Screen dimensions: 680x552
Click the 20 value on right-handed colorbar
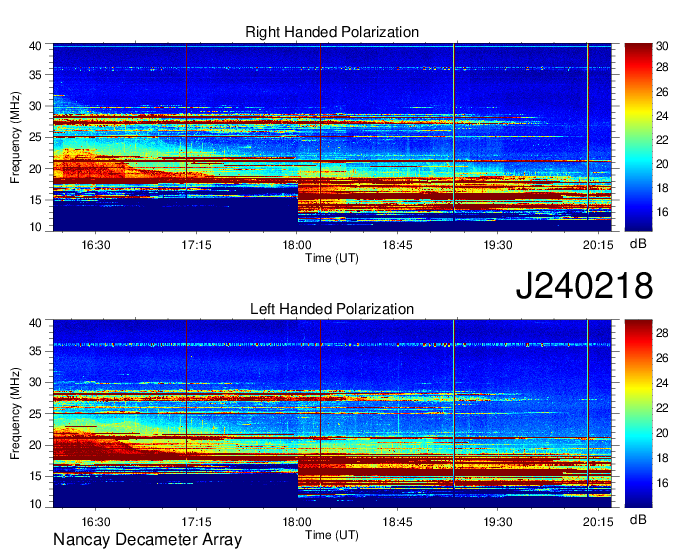pyautogui.click(x=662, y=164)
